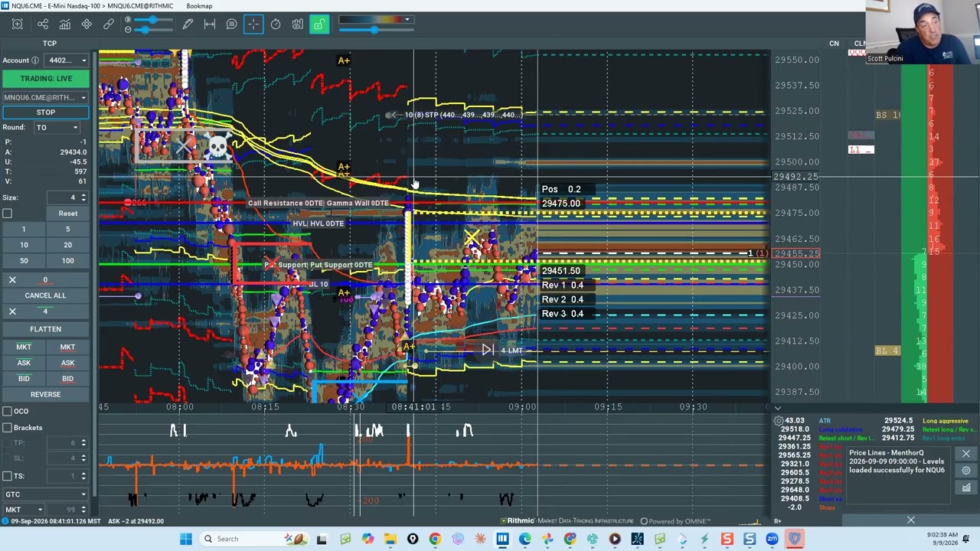Click the X beside the 4 order count
This screenshot has width=980, height=551.
point(12,311)
